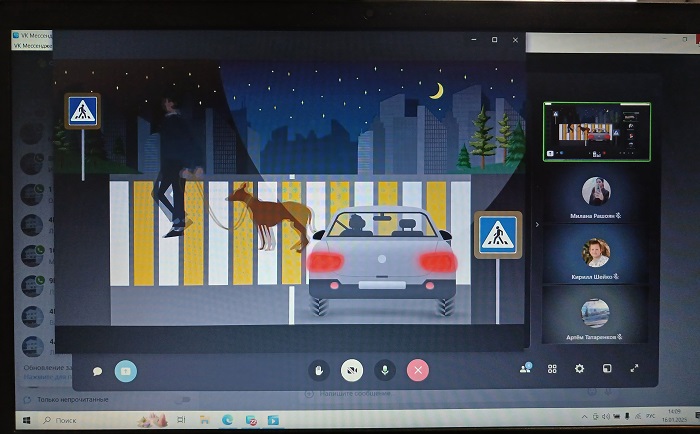This screenshot has width=700, height=434.
Task: Toggle the camera on or off
Action: (x=352, y=371)
